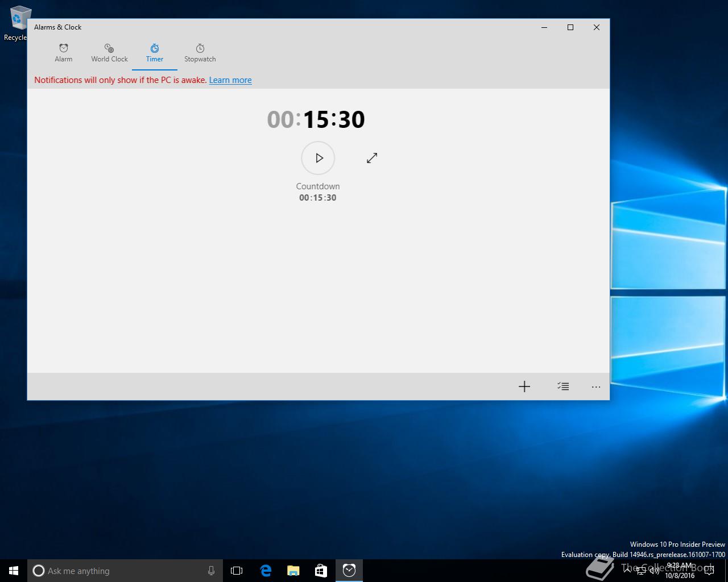The width and height of the screenshot is (728, 582).
Task: Click the taskbar clock showing 10/8/2016
Action: pyautogui.click(x=680, y=571)
